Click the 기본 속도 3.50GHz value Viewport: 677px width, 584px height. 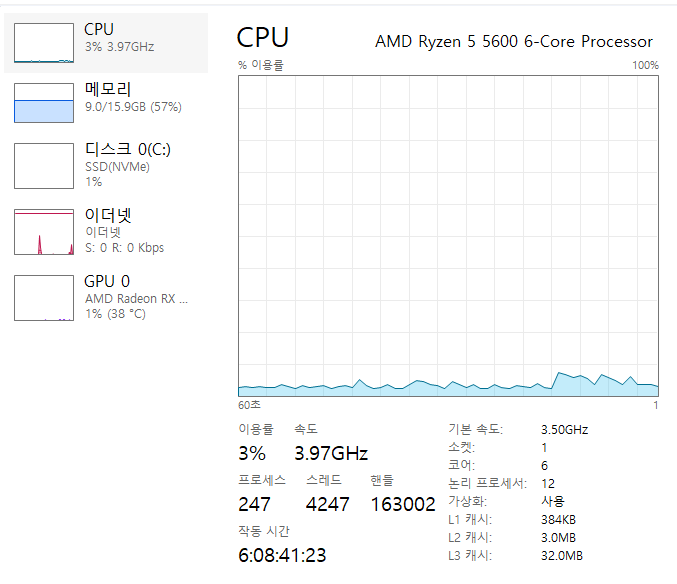[564, 429]
